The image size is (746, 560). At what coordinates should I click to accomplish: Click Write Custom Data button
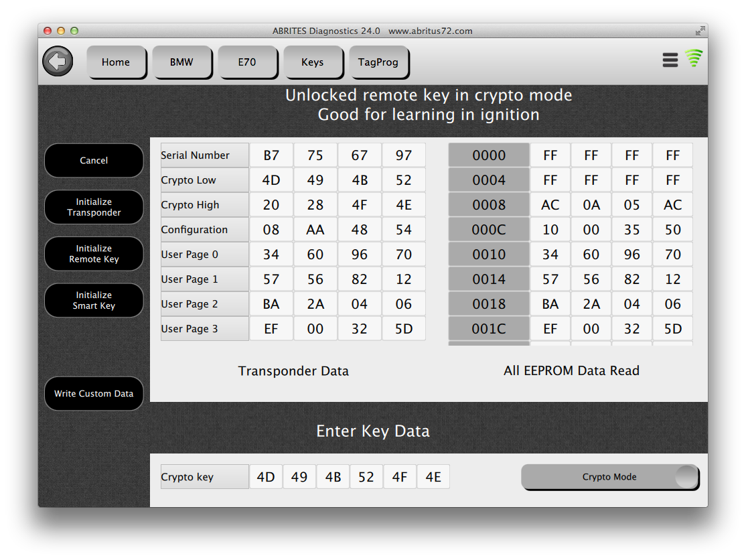pos(94,393)
